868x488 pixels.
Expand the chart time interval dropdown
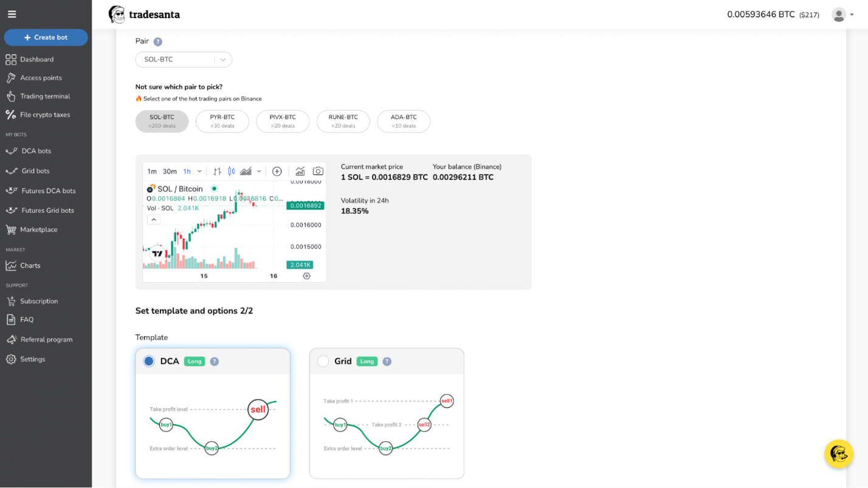point(200,171)
